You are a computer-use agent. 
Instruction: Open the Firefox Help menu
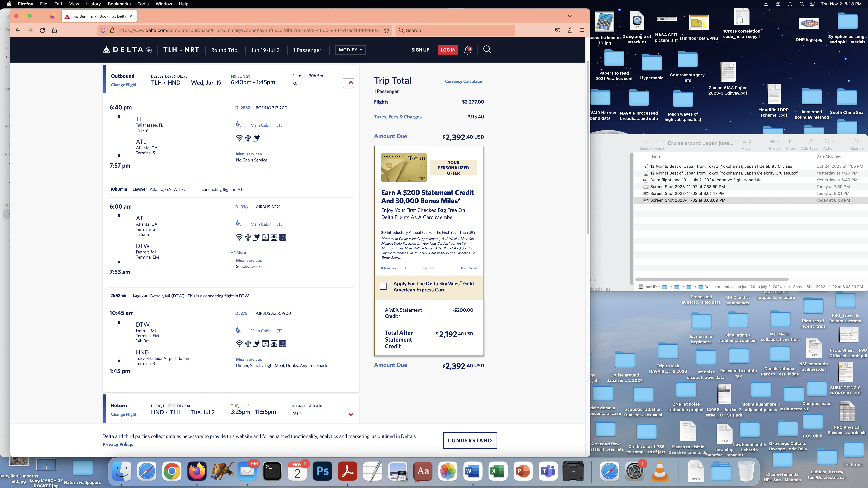(x=184, y=4)
